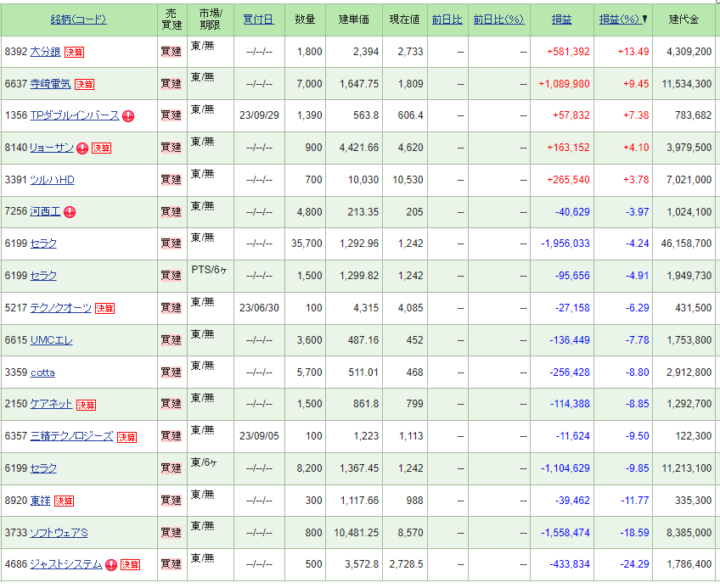Click the 建代金 column header
720x588 pixels.
tap(683, 20)
